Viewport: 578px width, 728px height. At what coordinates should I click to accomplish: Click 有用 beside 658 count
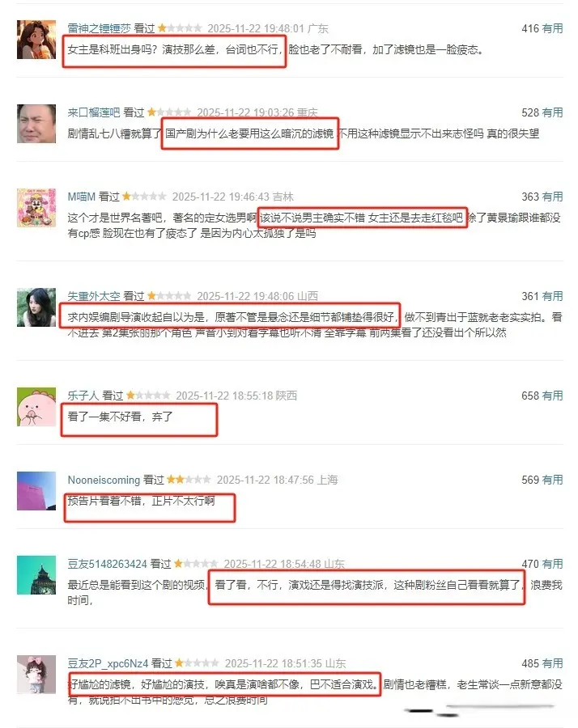click(552, 396)
